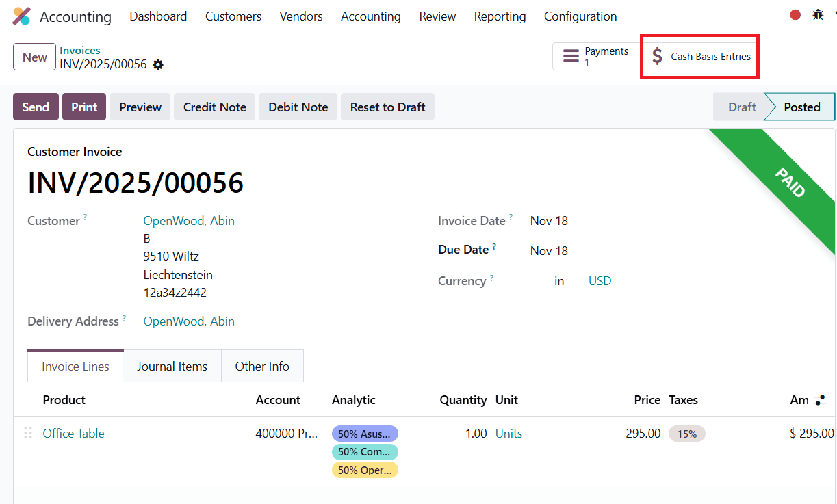
Task: Open column options icon on Amount header
Action: [825, 400]
